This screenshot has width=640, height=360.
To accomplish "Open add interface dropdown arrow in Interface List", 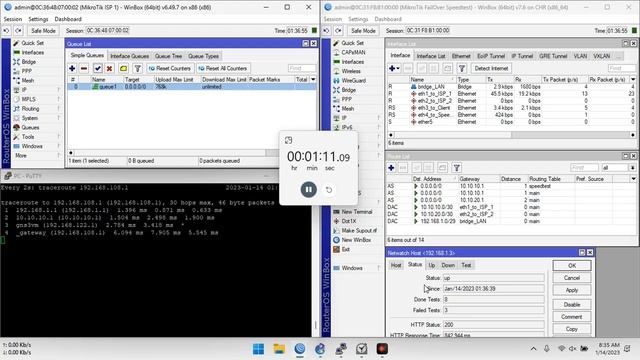I will 398,69.
